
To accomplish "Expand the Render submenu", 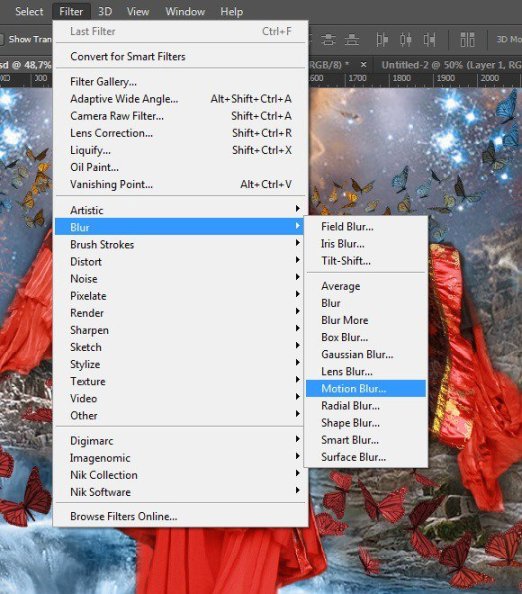I will (x=180, y=313).
